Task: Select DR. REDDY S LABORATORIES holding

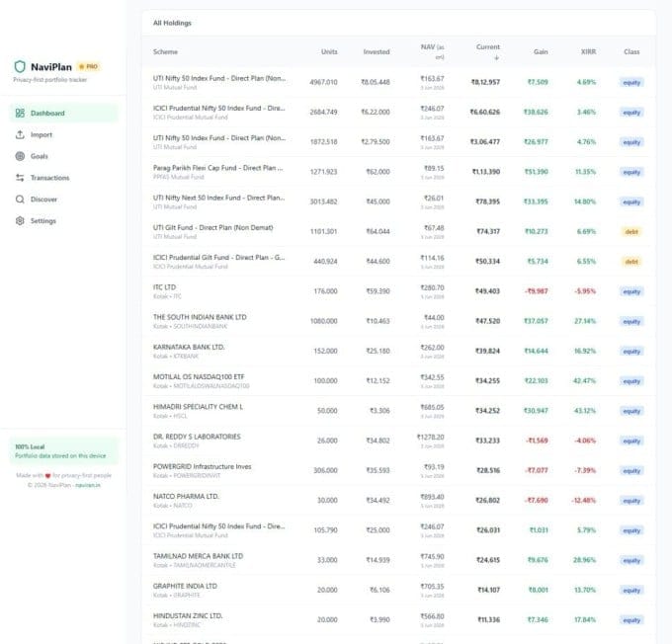Action: [x=197, y=437]
